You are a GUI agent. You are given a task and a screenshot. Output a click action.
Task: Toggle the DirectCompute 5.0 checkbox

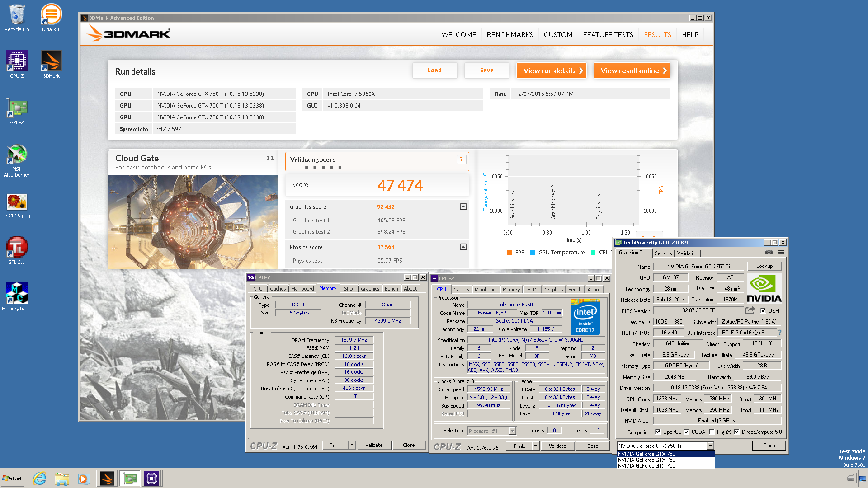(736, 432)
